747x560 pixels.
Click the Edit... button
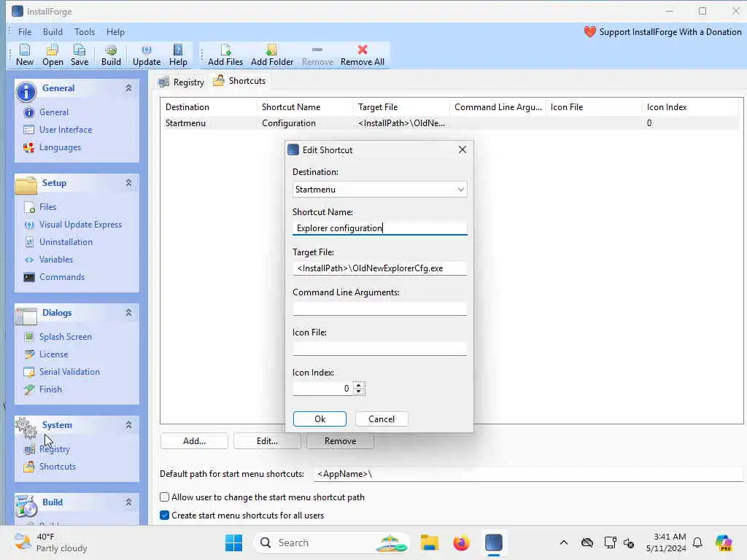tap(267, 441)
